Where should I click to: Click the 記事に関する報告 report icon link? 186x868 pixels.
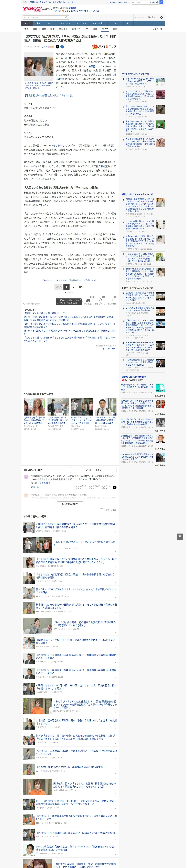[x=31, y=304]
